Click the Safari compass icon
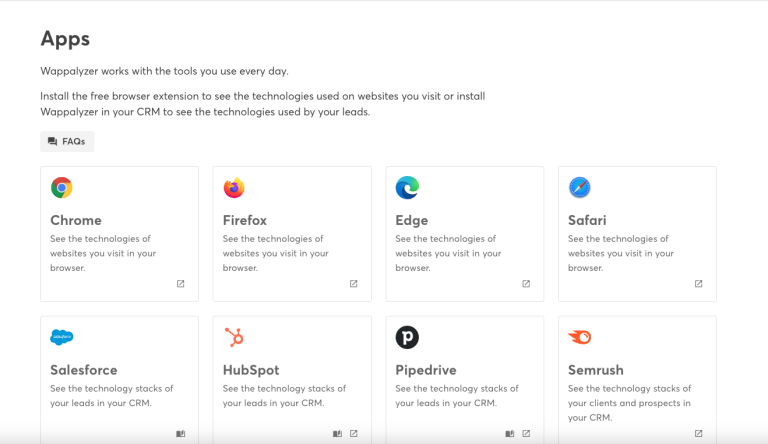 tap(580, 187)
